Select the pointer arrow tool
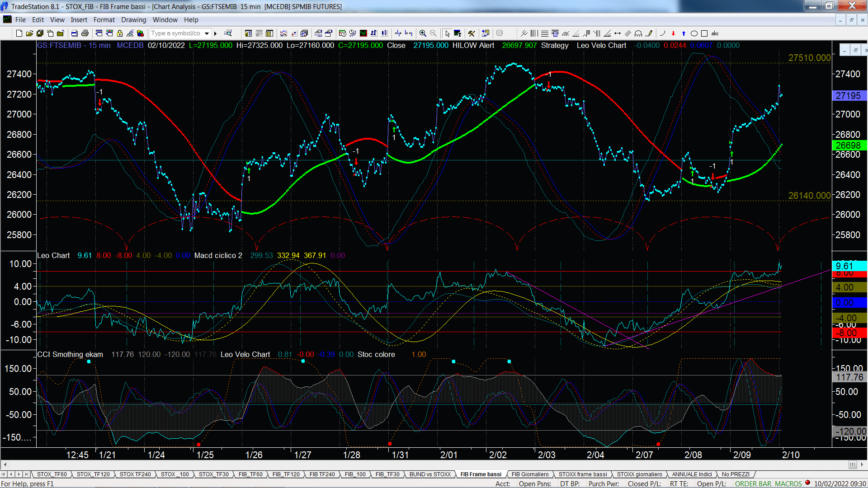The width and height of the screenshot is (868, 488). click(x=447, y=33)
